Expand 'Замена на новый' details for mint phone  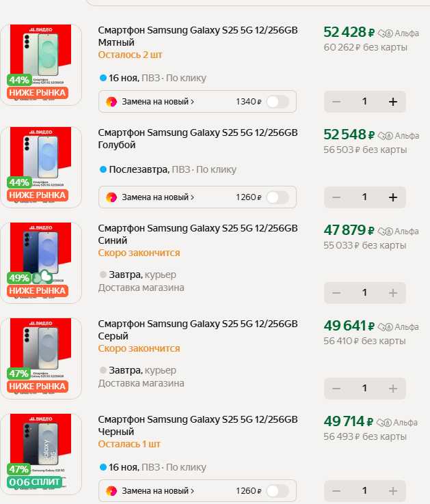(158, 102)
